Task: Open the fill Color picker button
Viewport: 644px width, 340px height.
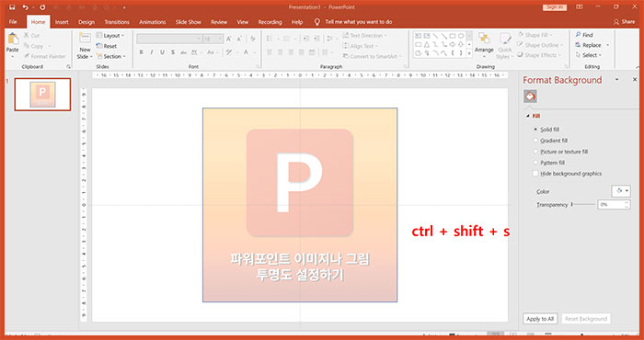Action: [x=621, y=191]
